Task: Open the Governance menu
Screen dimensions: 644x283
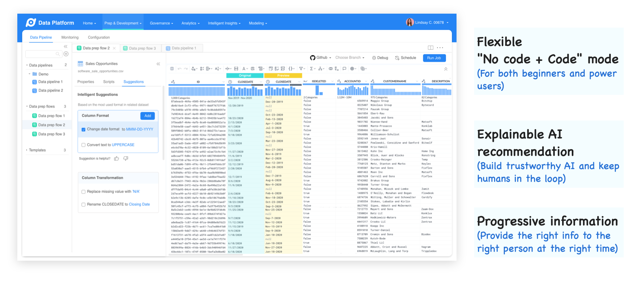Action: pos(161,23)
